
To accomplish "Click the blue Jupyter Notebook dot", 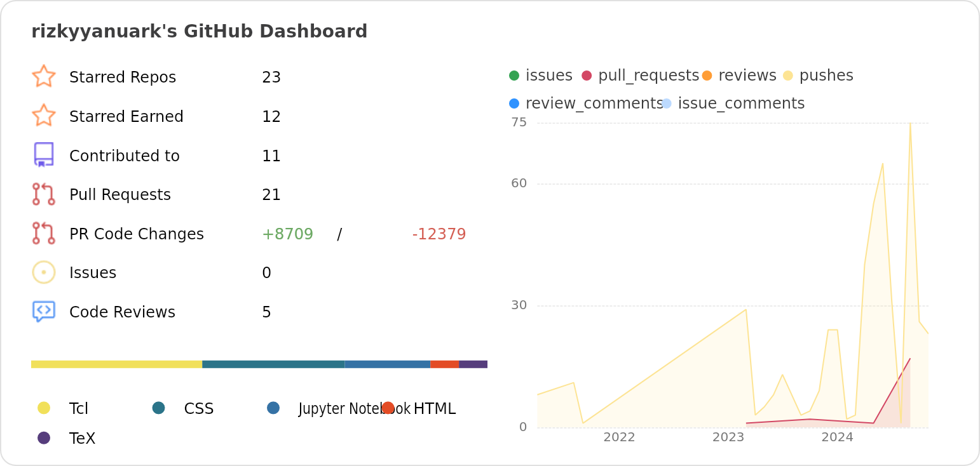I will pos(273,408).
